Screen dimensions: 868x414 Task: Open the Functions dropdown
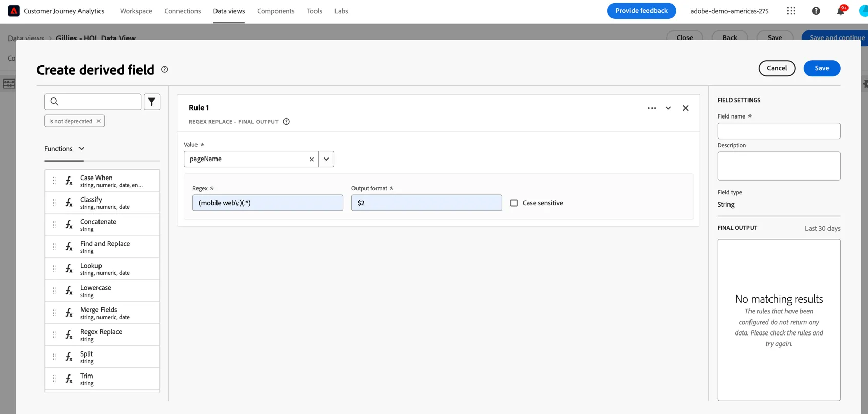click(64, 149)
